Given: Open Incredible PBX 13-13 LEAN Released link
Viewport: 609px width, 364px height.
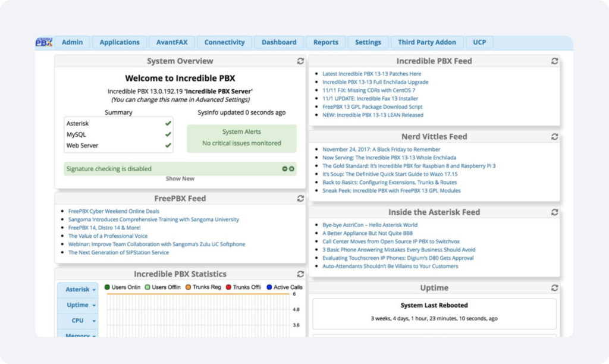Looking at the screenshot, I should [373, 115].
